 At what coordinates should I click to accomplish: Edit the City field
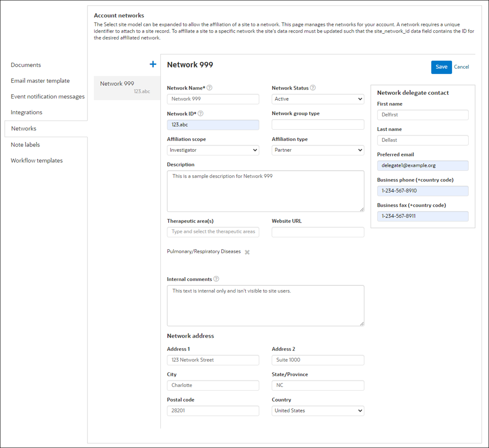click(213, 385)
